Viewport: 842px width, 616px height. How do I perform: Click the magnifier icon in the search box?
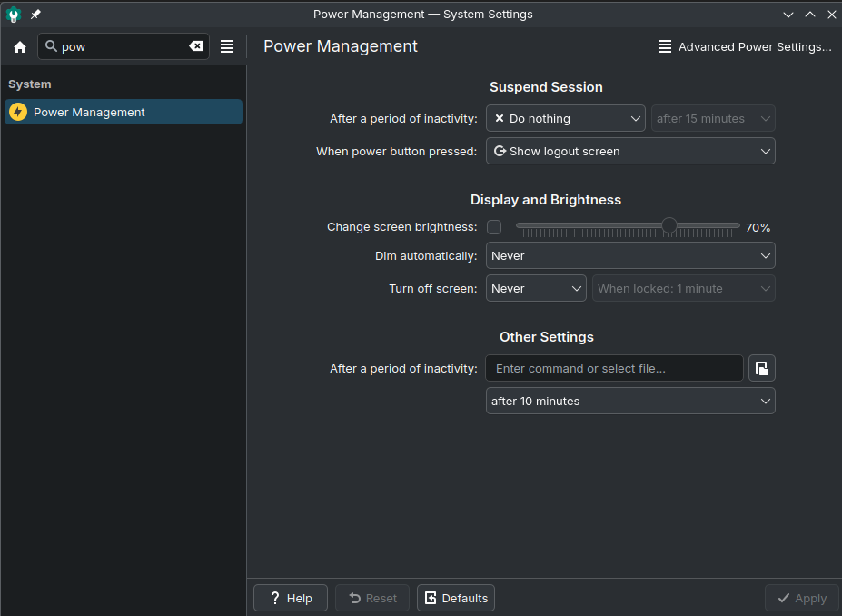[x=51, y=46]
